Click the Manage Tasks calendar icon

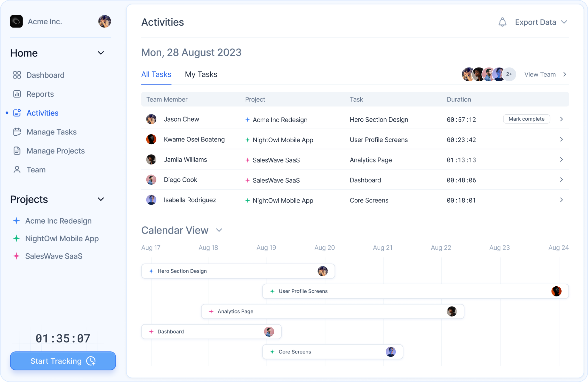(17, 132)
